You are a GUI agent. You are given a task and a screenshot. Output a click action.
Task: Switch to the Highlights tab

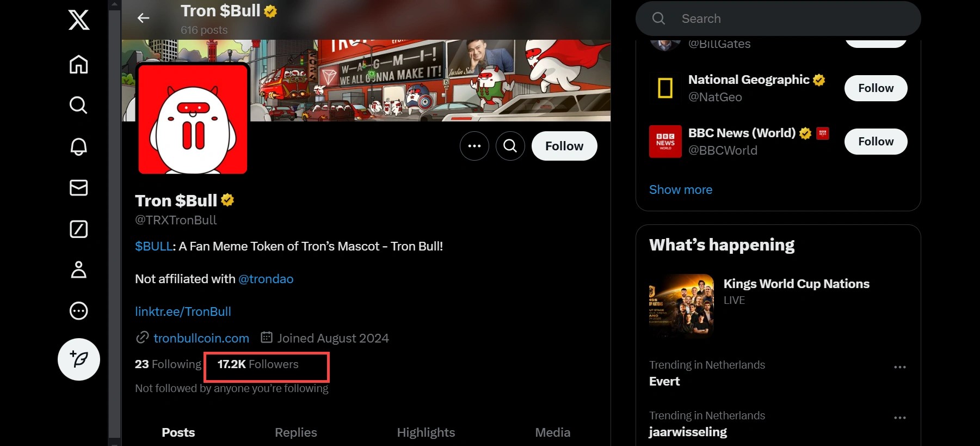click(426, 432)
